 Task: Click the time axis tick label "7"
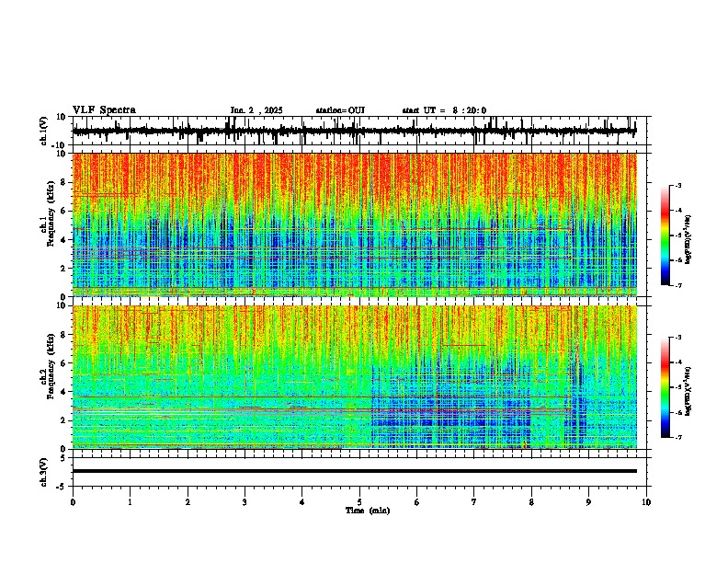coord(474,502)
